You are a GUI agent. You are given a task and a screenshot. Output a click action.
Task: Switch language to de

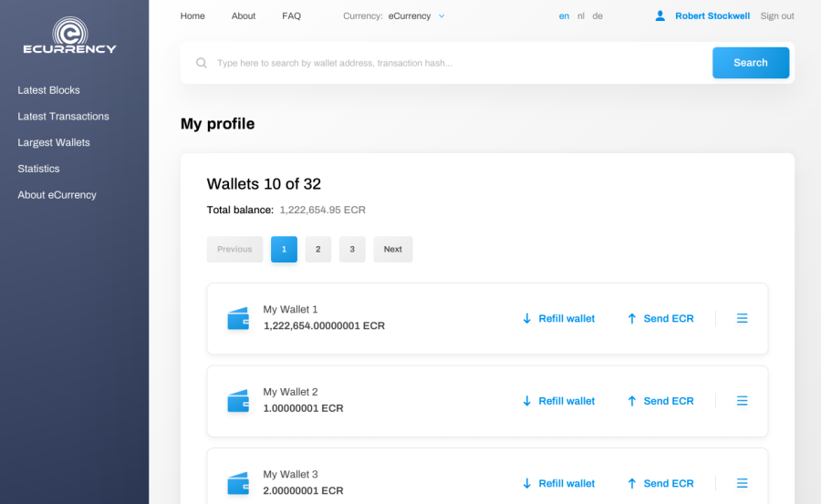598,16
